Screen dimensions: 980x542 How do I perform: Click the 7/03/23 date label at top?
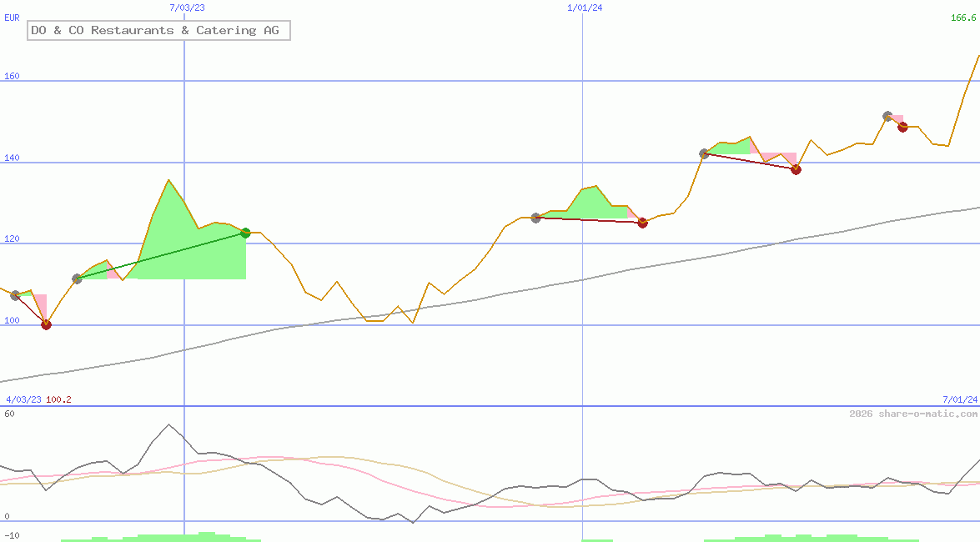tap(187, 8)
